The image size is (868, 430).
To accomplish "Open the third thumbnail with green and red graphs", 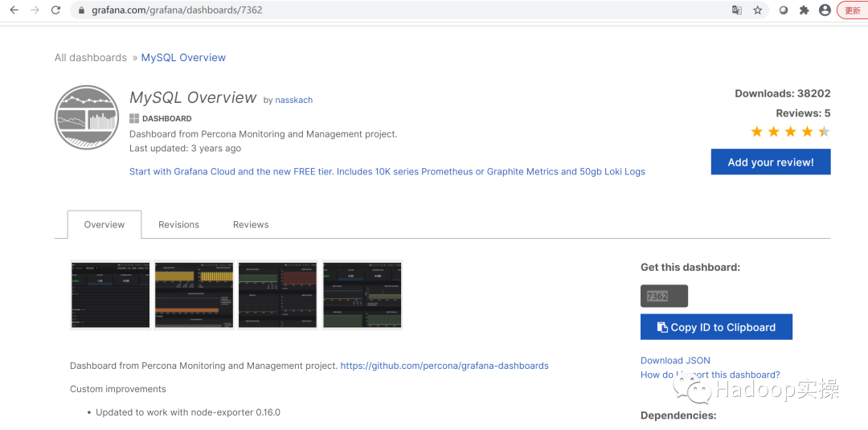I will (x=278, y=294).
